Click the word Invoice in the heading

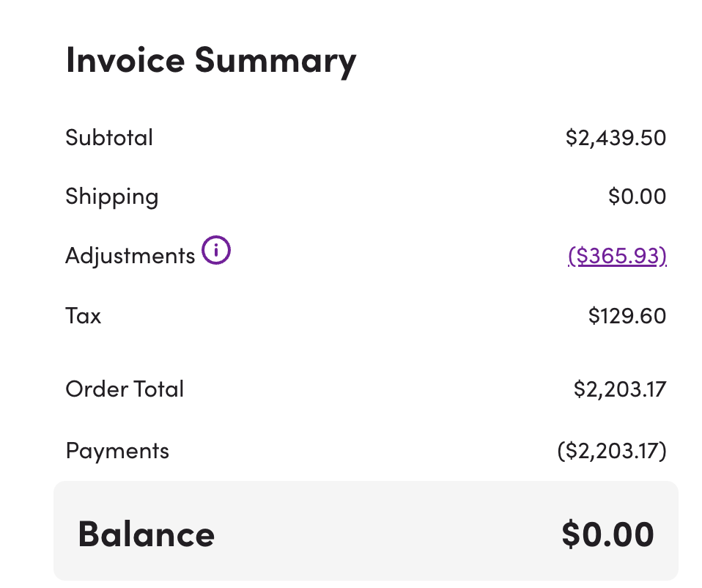coord(125,60)
